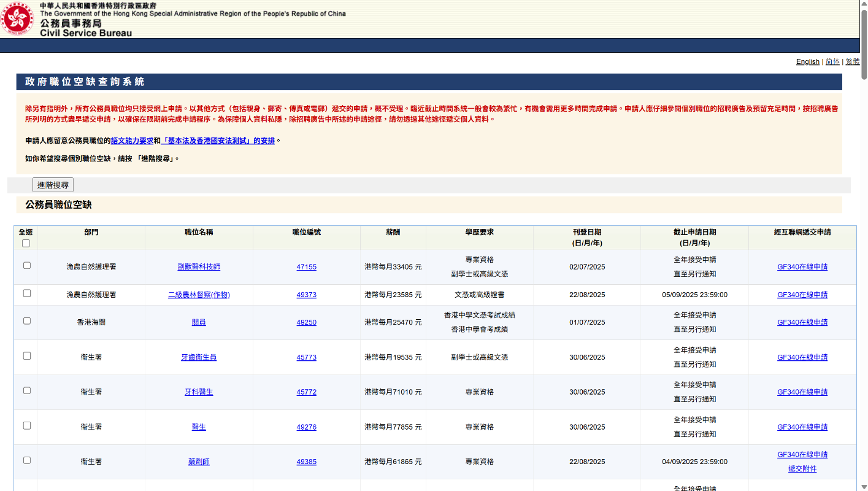Viewport: 868px width, 491px height.
Task: Tick the checkbox beside 藥劑師 row
Action: point(27,460)
